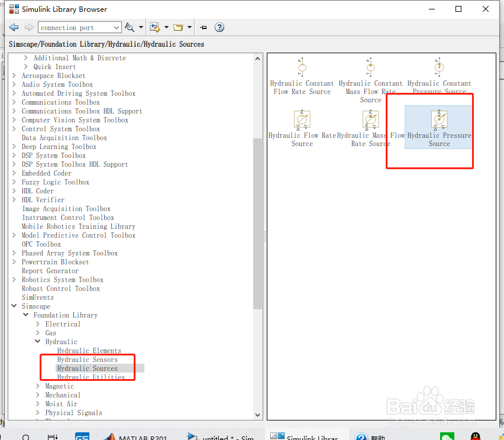Click tree scrollbar up arrow
Viewport: 504px width, 440px height.
pos(257,59)
